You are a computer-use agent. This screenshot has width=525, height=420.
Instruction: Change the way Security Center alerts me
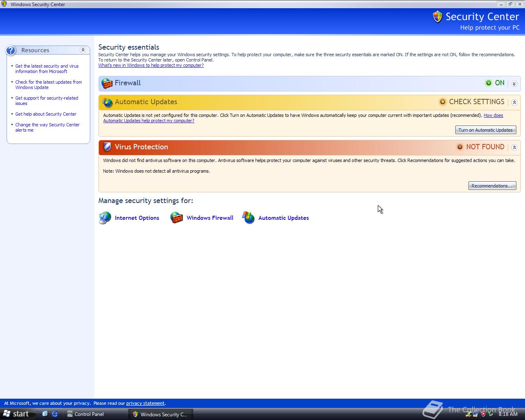tap(47, 127)
